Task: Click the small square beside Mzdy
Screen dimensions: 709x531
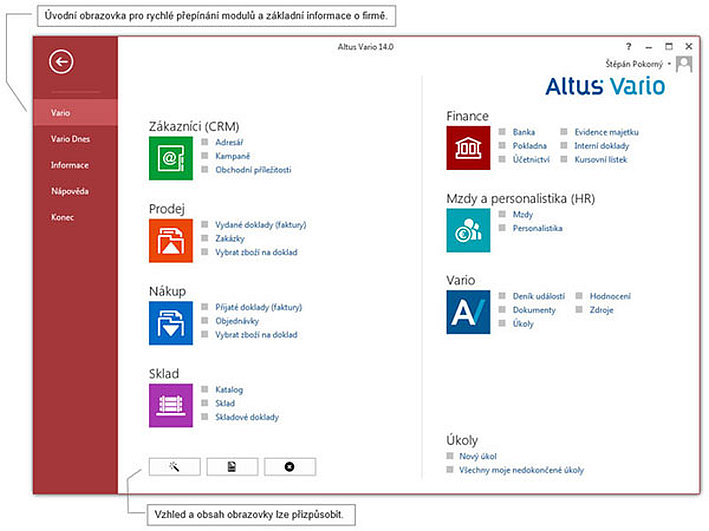Action: tap(502, 214)
